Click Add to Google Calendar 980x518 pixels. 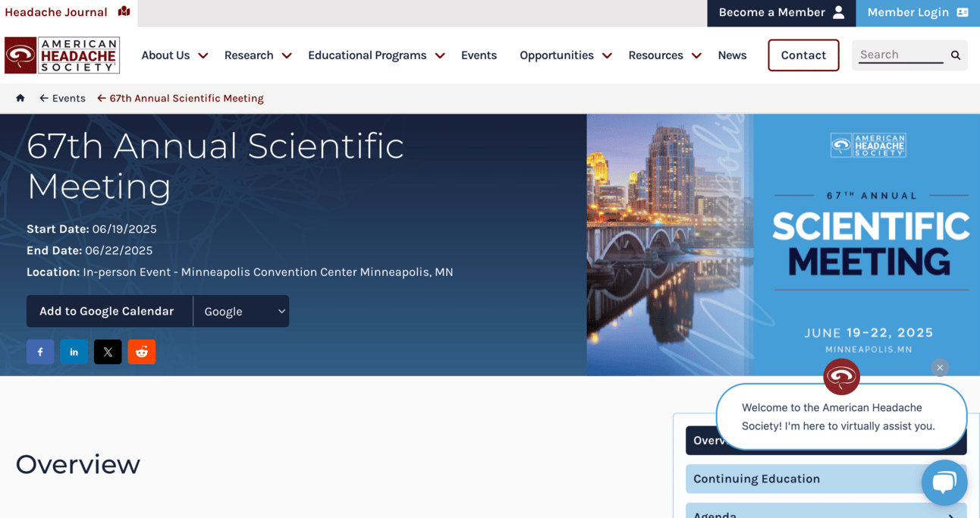pos(109,311)
